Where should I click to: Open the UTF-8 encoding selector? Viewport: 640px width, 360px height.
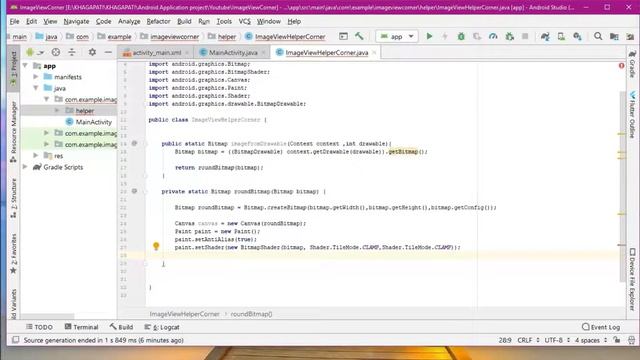[557, 340]
